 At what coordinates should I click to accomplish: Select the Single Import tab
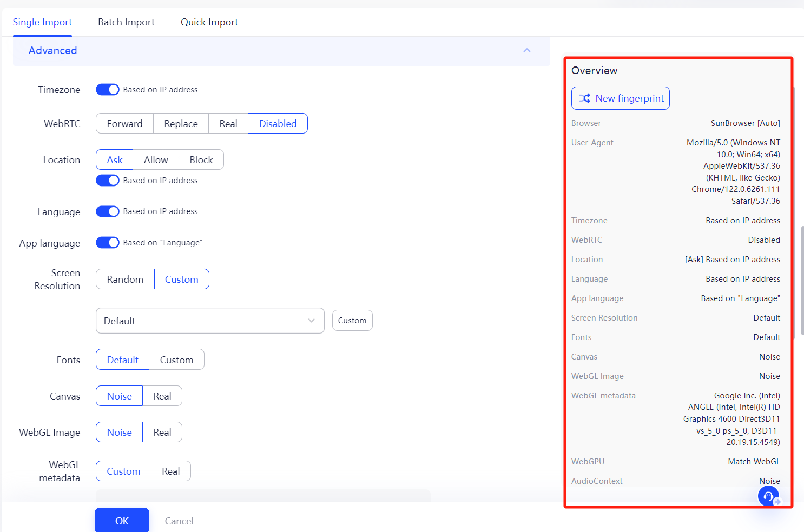click(x=42, y=22)
